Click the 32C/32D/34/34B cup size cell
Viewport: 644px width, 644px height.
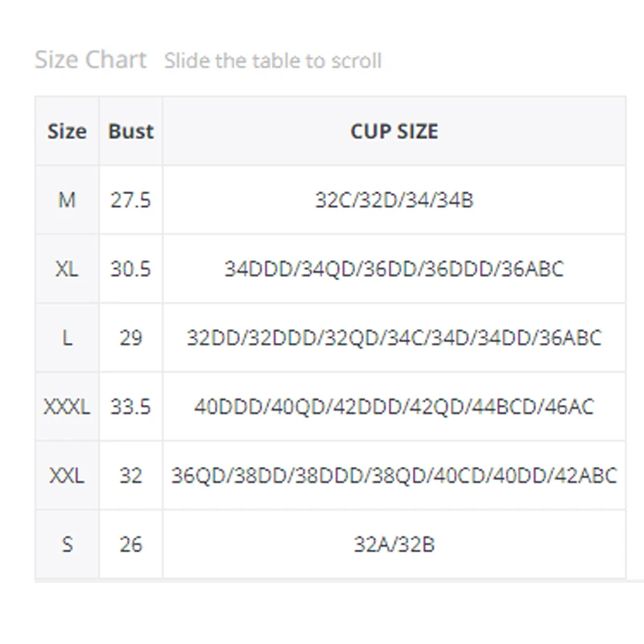coord(394,200)
